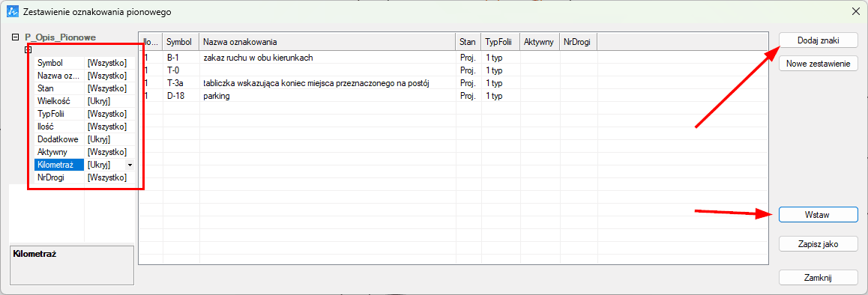This screenshot has width=868, height=295.
Task: Select the Wielkość property row
Action: coord(84,101)
